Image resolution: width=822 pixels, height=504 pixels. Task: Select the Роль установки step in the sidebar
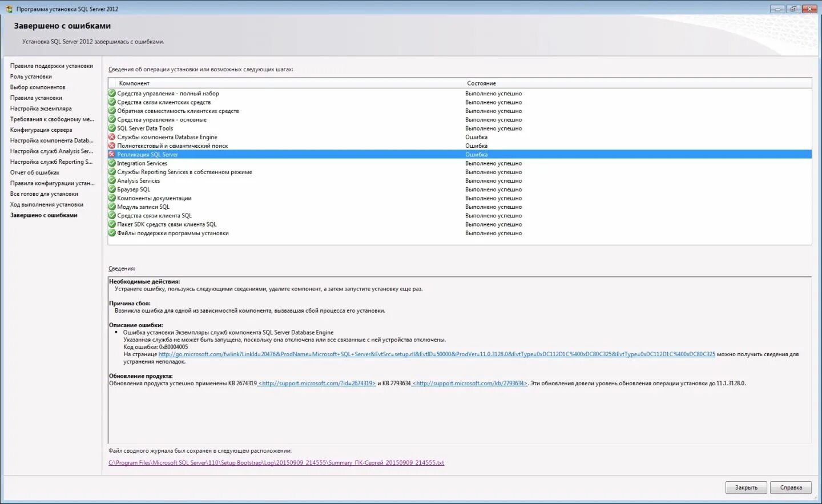click(31, 76)
